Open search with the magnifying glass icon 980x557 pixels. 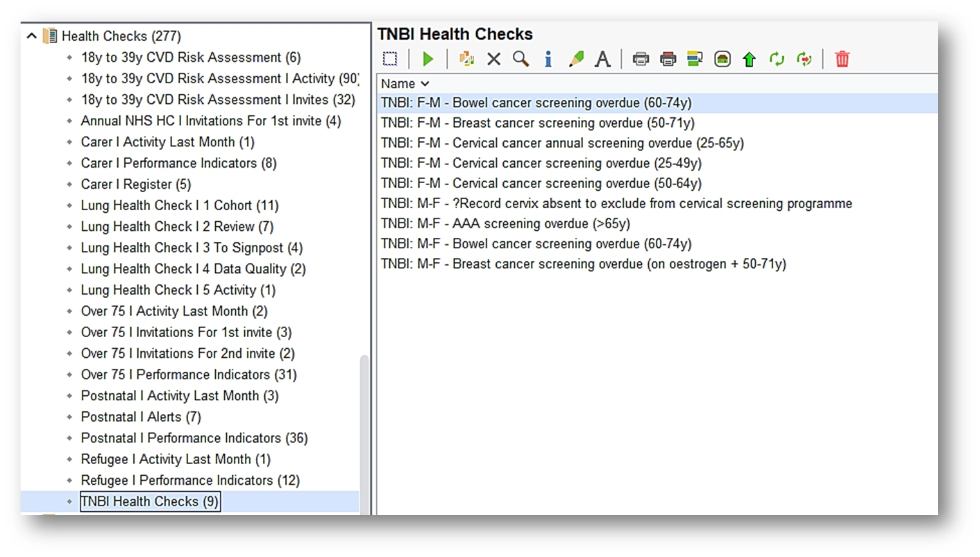(521, 59)
